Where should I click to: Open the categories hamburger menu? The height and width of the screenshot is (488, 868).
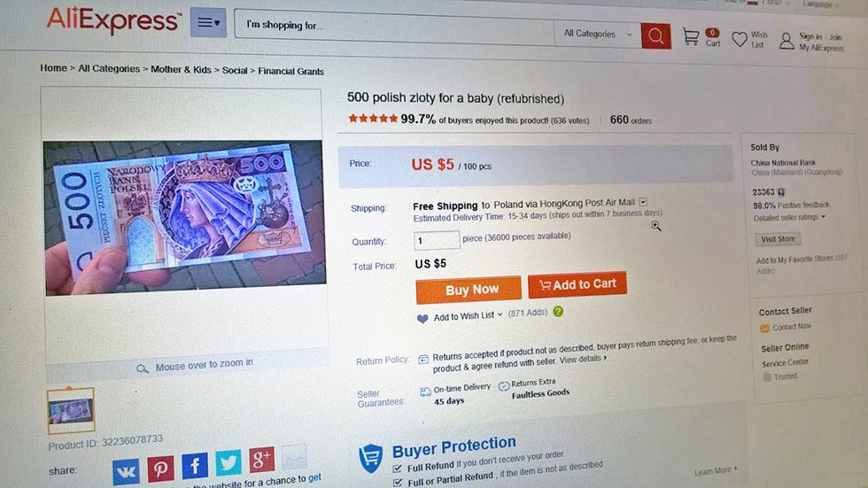pos(209,22)
